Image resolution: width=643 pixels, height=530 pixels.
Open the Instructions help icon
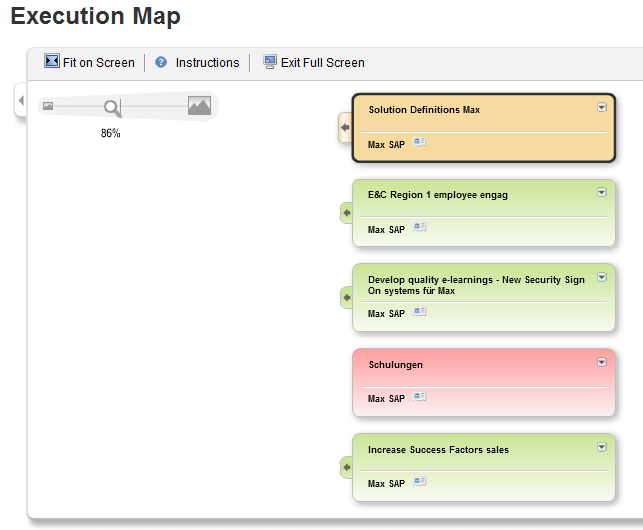(x=161, y=62)
